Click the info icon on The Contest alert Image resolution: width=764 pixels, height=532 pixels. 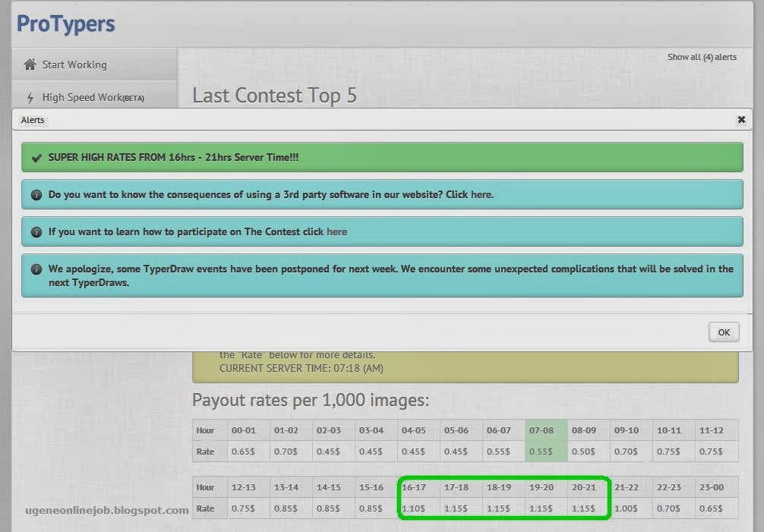click(36, 231)
